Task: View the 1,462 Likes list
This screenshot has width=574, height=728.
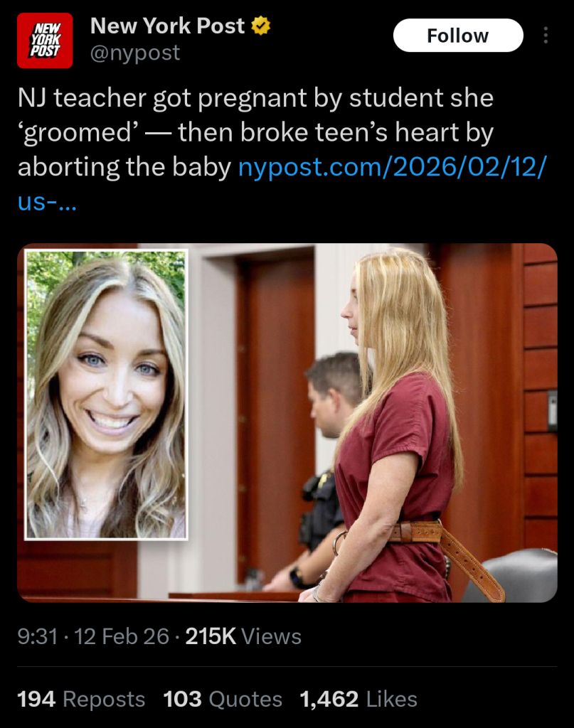Action: [358, 700]
